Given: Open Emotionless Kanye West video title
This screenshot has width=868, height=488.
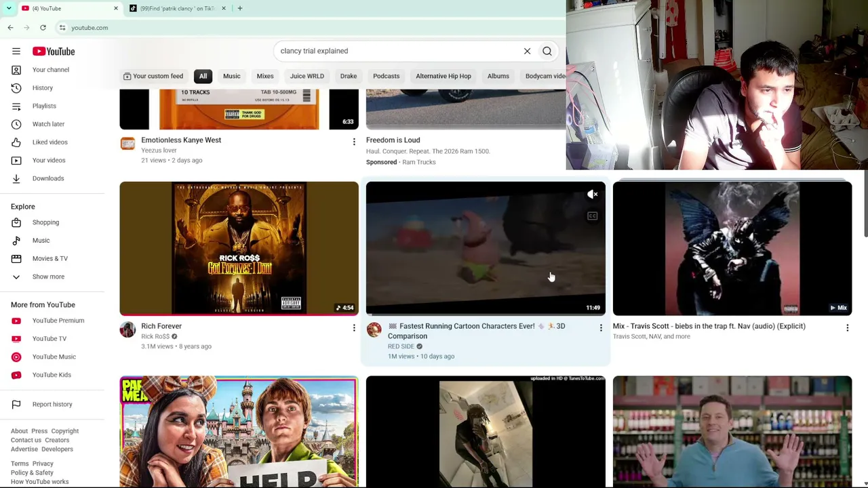Looking at the screenshot, I should pos(181,140).
